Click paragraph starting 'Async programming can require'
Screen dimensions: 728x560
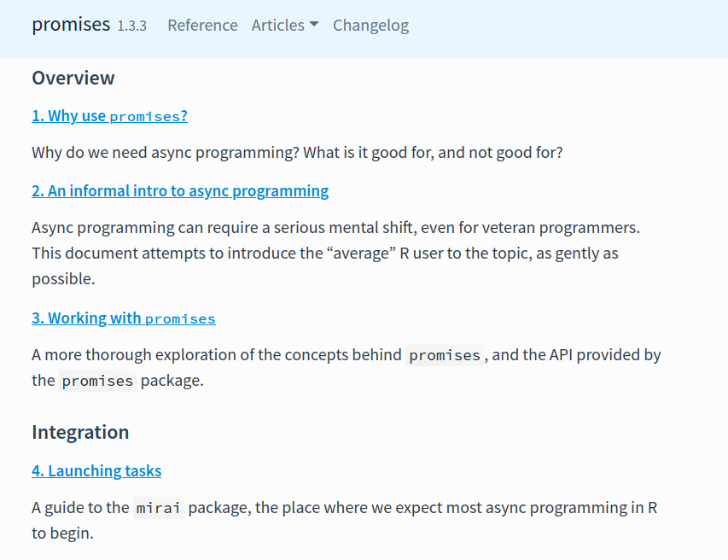point(335,229)
